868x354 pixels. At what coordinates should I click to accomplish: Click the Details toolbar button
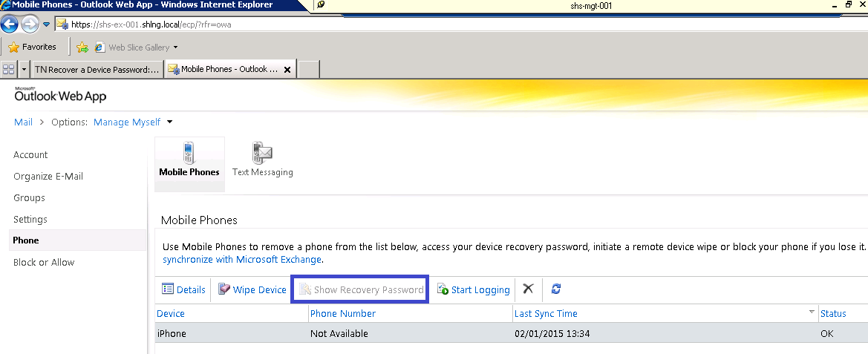183,289
